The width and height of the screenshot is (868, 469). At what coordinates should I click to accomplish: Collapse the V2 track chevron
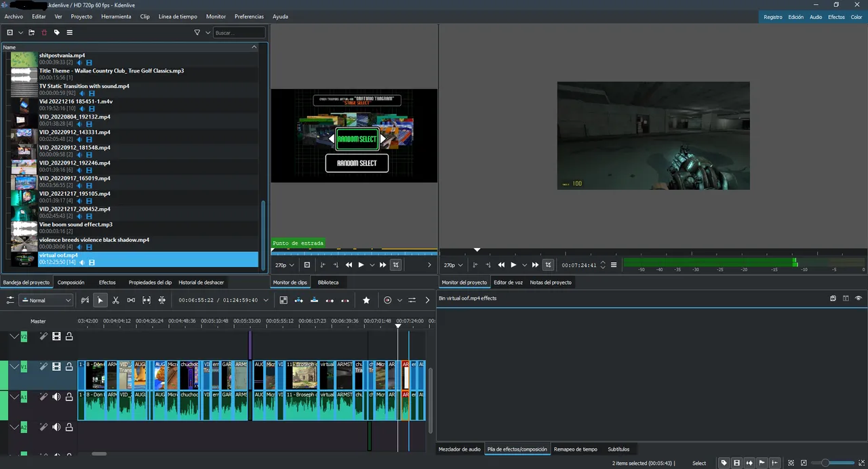[x=14, y=336]
